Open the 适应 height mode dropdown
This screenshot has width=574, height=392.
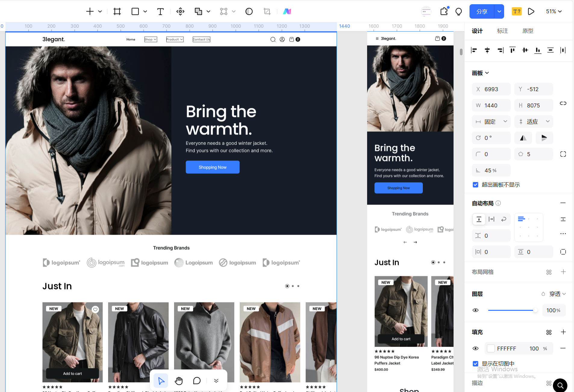(534, 122)
